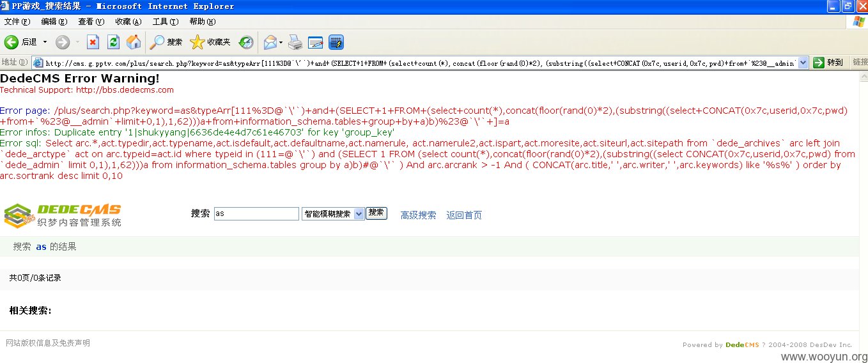868x363 pixels.
Task: Open the edit page toolbar icon
Action: [x=315, y=42]
